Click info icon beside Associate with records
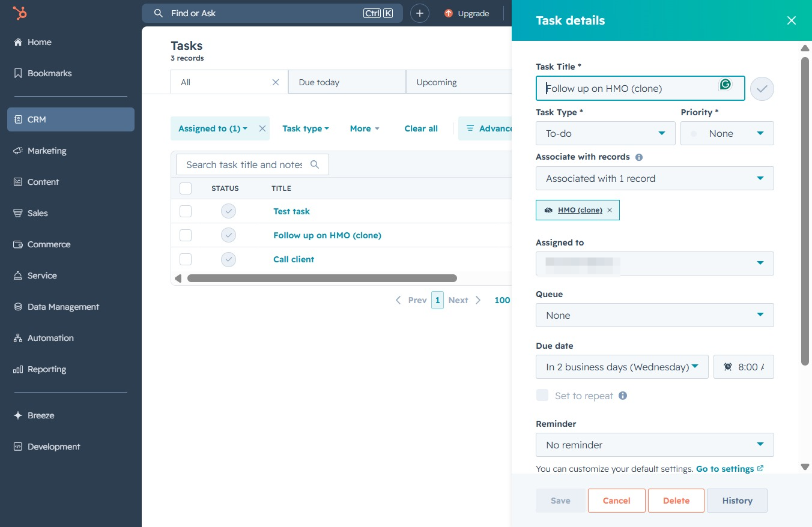This screenshot has width=812, height=527. pyautogui.click(x=639, y=157)
